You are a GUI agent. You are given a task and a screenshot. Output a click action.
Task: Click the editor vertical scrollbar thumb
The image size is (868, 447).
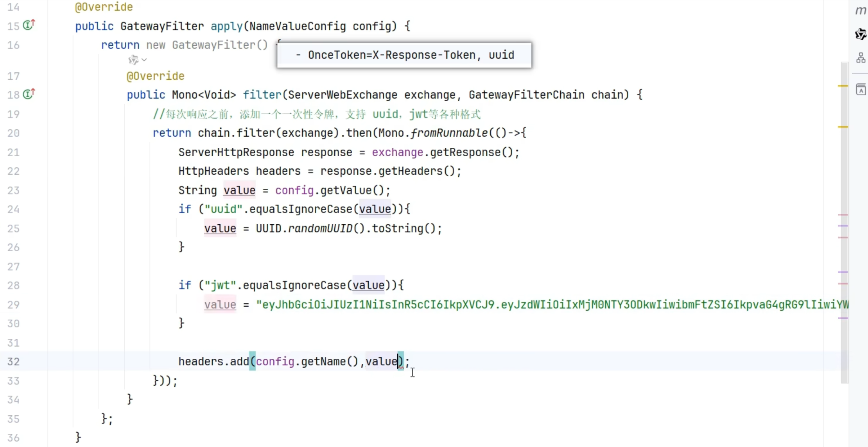click(x=845, y=176)
